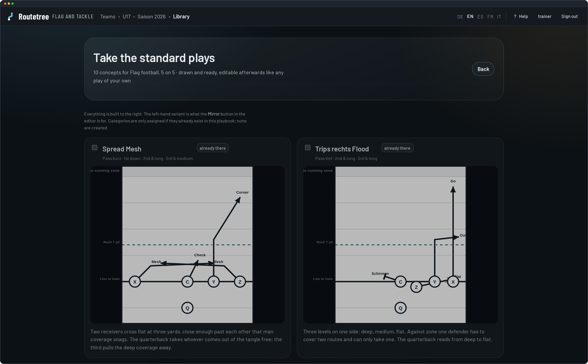This screenshot has width=588, height=364.
Task: Click the C player in Trips rechts Flood diagram
Action: point(400,282)
